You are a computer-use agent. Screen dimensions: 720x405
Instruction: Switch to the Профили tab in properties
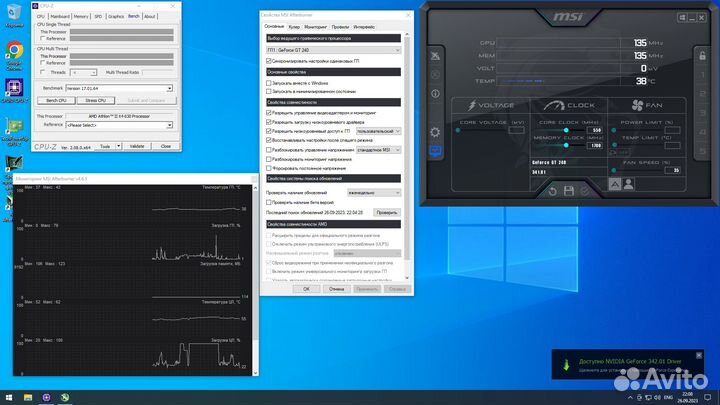pos(340,27)
